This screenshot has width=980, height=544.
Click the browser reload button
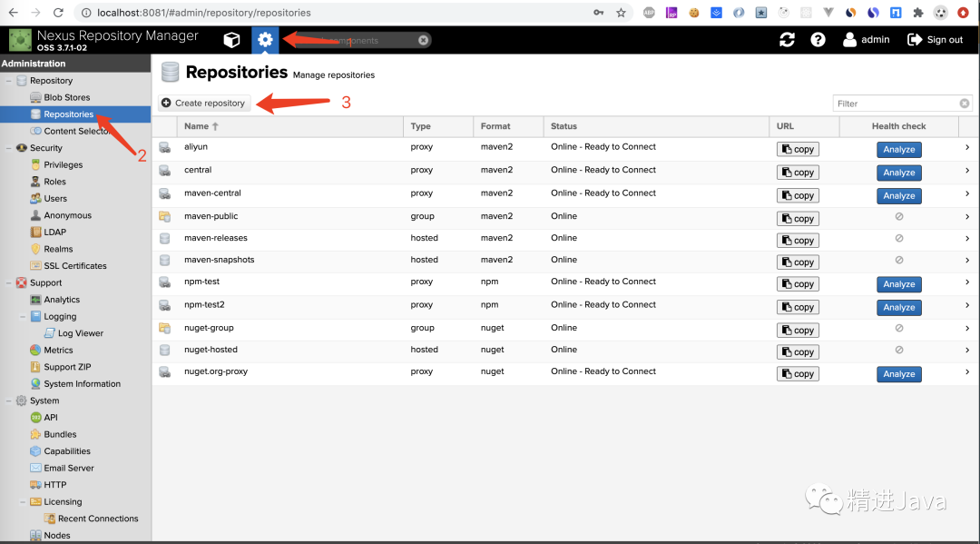58,13
